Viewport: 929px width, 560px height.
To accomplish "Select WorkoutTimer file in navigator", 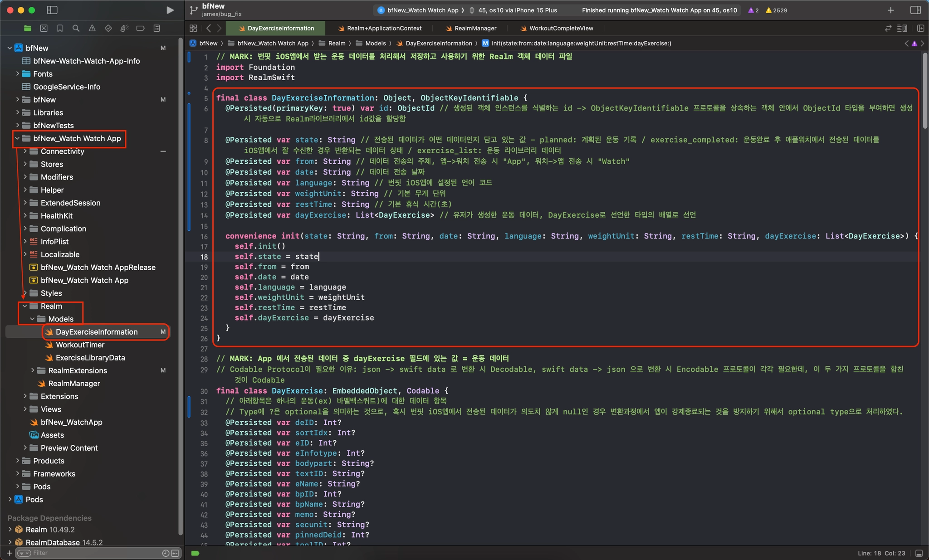I will coord(80,345).
